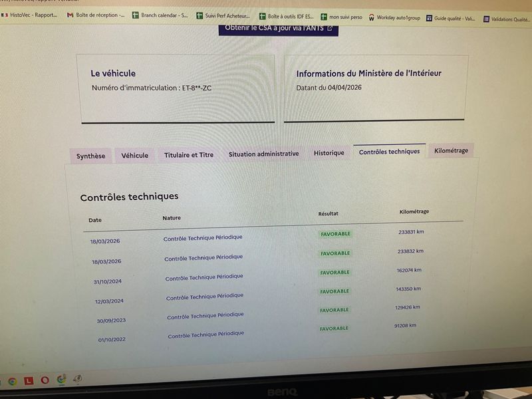Open the Titulaire et Titre tab

tap(189, 155)
